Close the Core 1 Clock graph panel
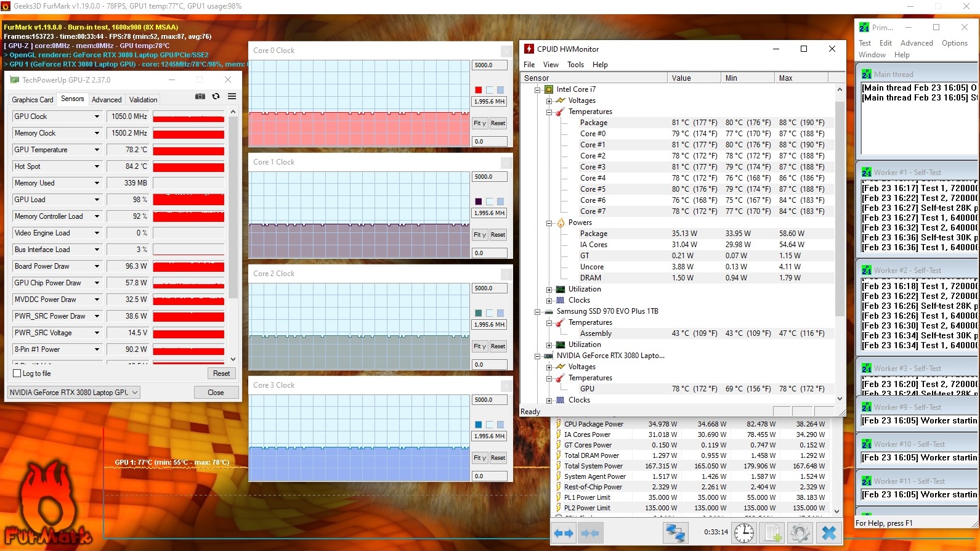This screenshot has height=551, width=980. (x=506, y=163)
